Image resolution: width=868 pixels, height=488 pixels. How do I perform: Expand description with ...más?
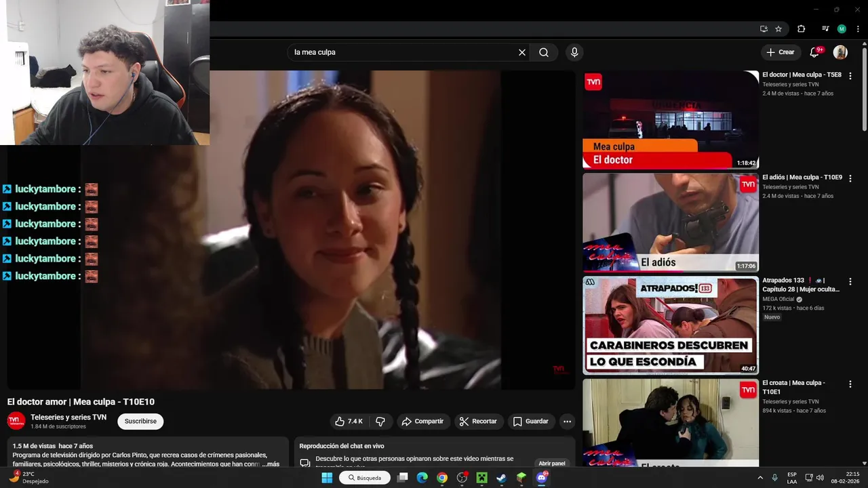coord(271,464)
